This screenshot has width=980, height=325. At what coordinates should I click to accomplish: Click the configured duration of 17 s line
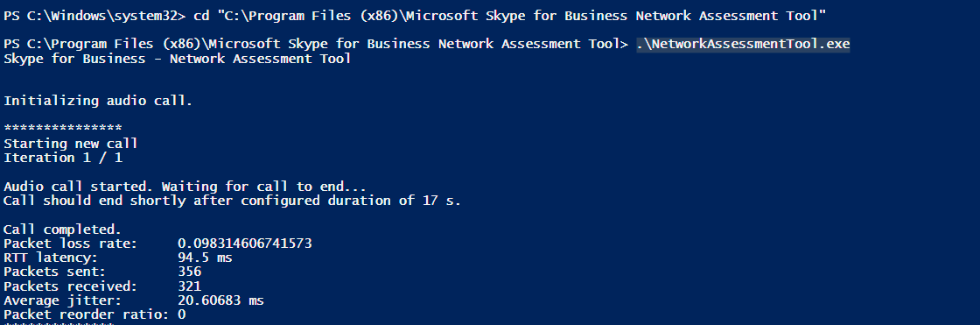click(232, 201)
